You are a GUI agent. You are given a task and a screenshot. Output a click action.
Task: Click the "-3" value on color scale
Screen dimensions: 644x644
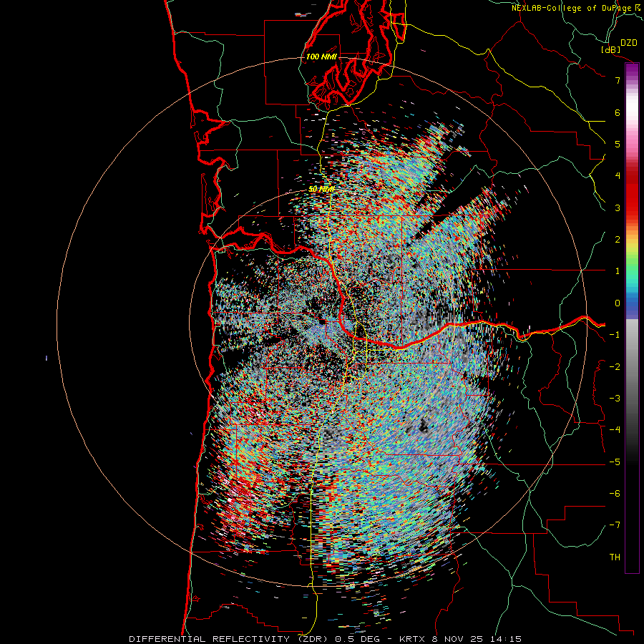615,399
